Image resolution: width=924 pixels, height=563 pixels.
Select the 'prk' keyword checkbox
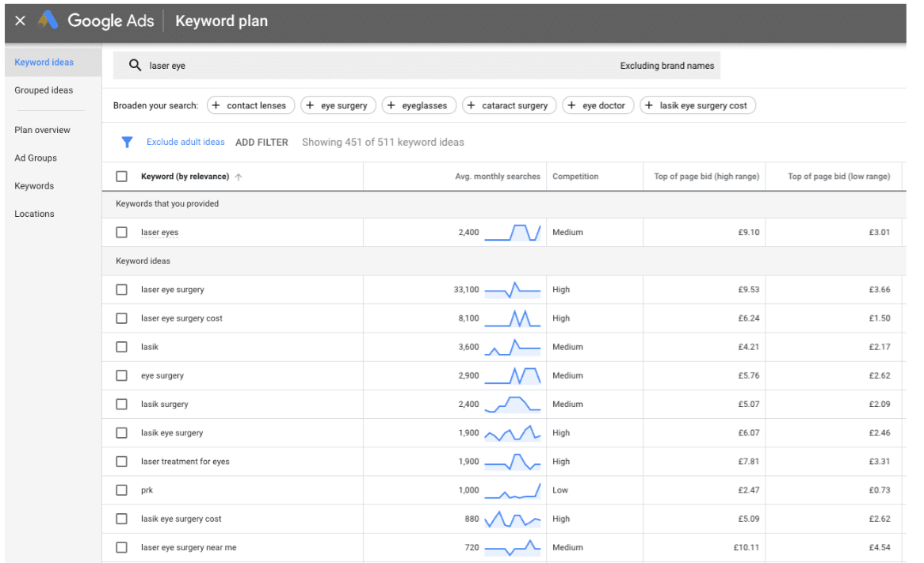point(121,490)
